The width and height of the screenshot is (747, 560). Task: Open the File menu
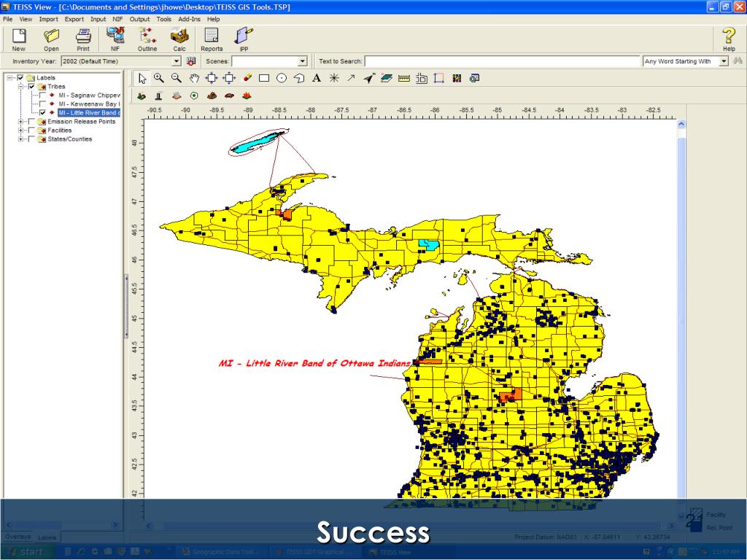7,19
